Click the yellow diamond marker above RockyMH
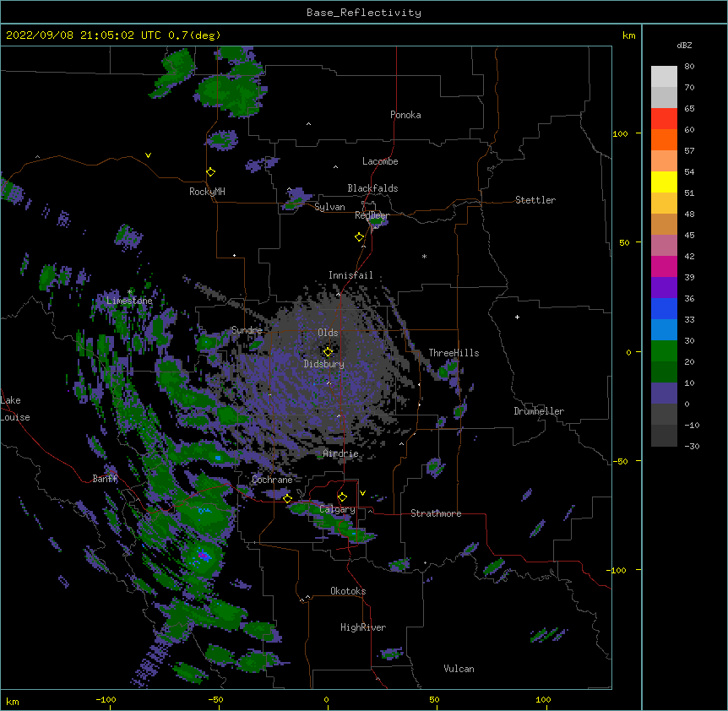This screenshot has width=728, height=711. (210, 172)
